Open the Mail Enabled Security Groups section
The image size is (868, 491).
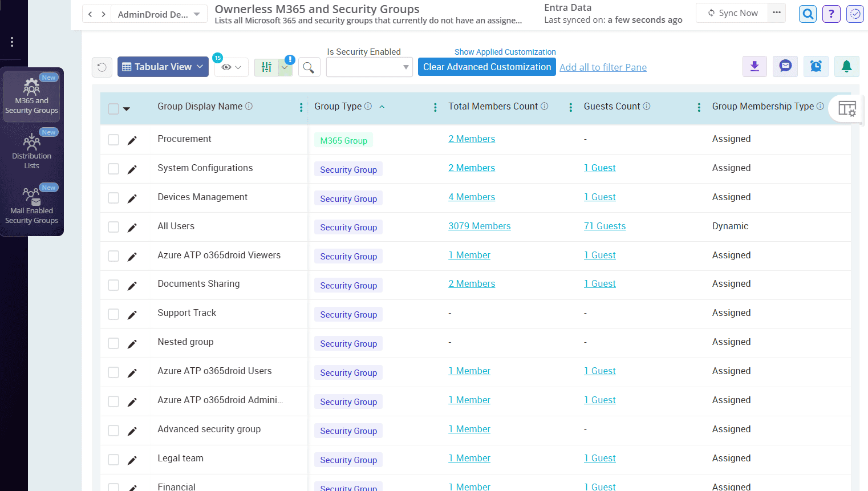31,205
